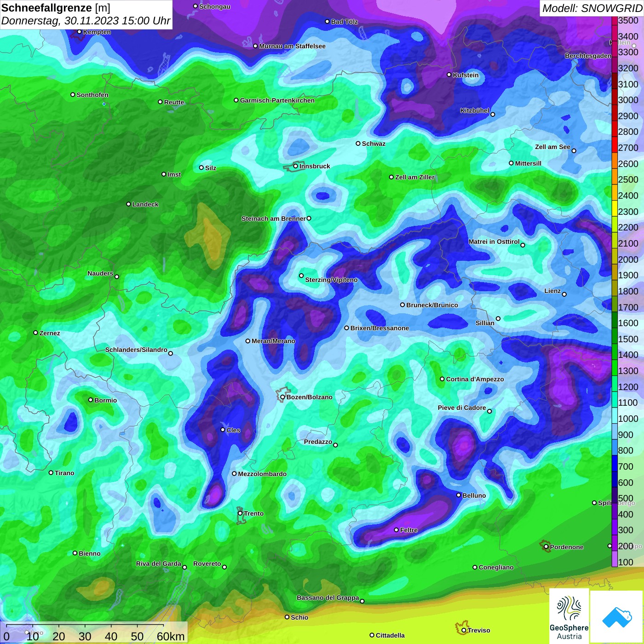Select the 'Sterzing/Vipiteno' label
Screen dimensions: 644x644
click(332, 280)
